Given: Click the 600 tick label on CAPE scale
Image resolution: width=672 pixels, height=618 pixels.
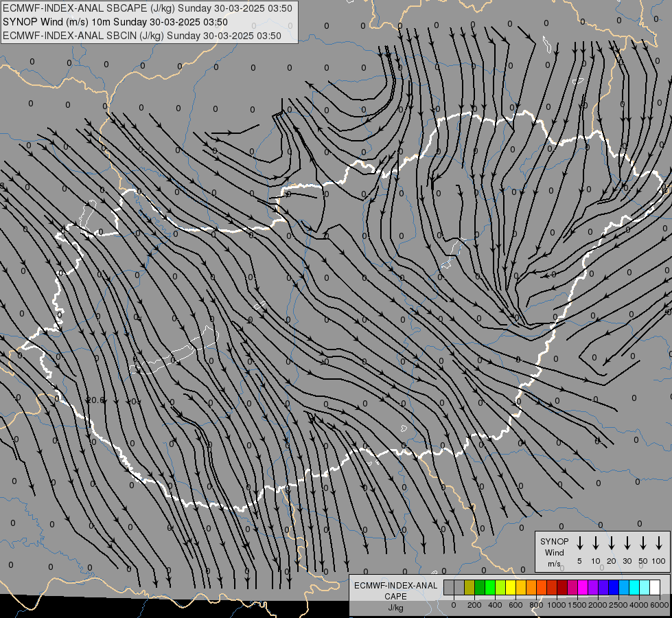Looking at the screenshot, I should tap(515, 605).
